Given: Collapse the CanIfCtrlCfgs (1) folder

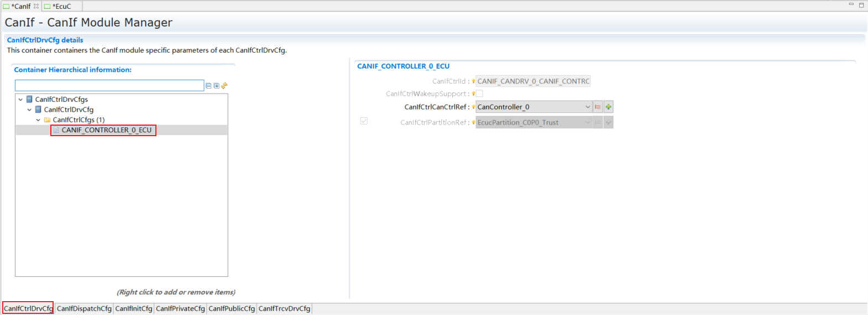Looking at the screenshot, I should [38, 120].
